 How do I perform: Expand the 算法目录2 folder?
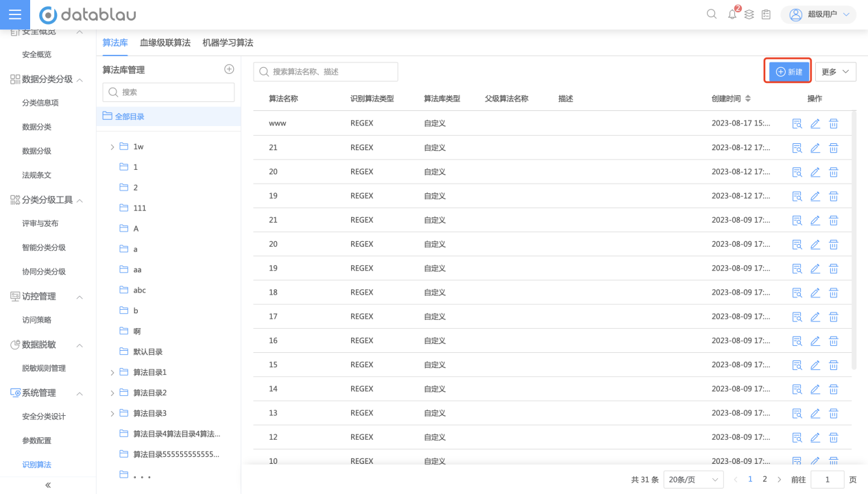(x=112, y=393)
